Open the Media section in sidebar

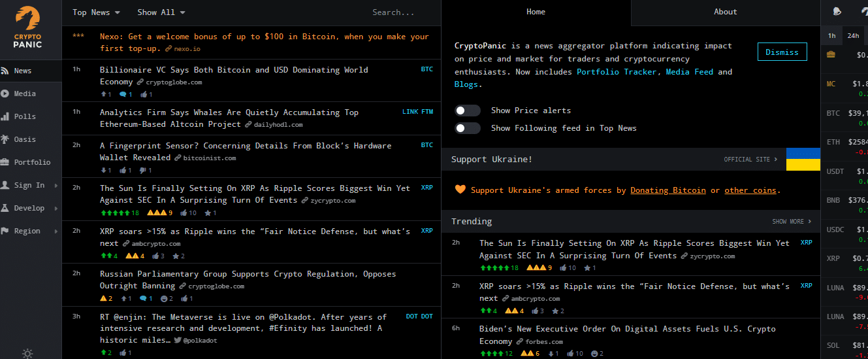pyautogui.click(x=25, y=94)
